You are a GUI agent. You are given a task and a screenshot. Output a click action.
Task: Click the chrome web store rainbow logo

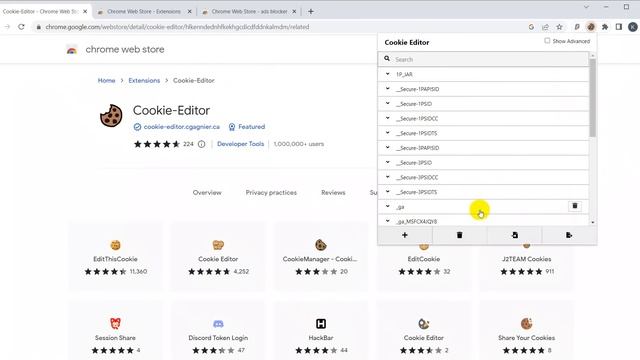[72, 50]
